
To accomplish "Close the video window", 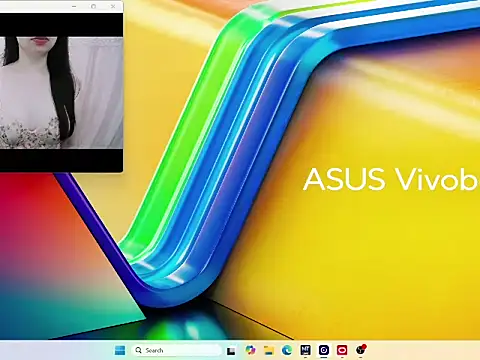I will [113, 6].
